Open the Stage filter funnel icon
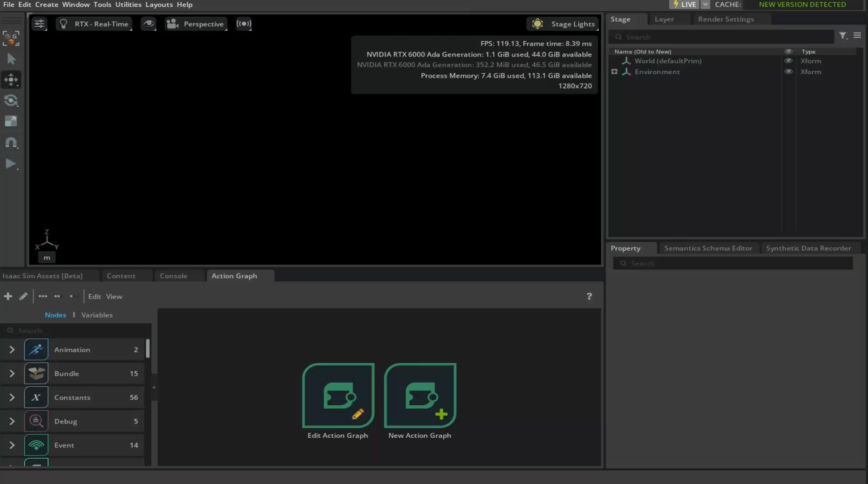The height and width of the screenshot is (484, 868). [843, 35]
